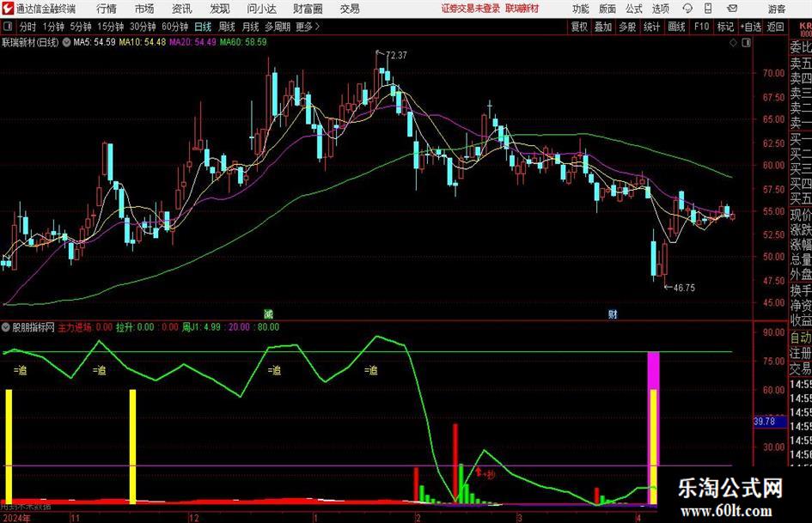The height and width of the screenshot is (523, 812).
Task: Open the 问小达 menu
Action: point(261,9)
